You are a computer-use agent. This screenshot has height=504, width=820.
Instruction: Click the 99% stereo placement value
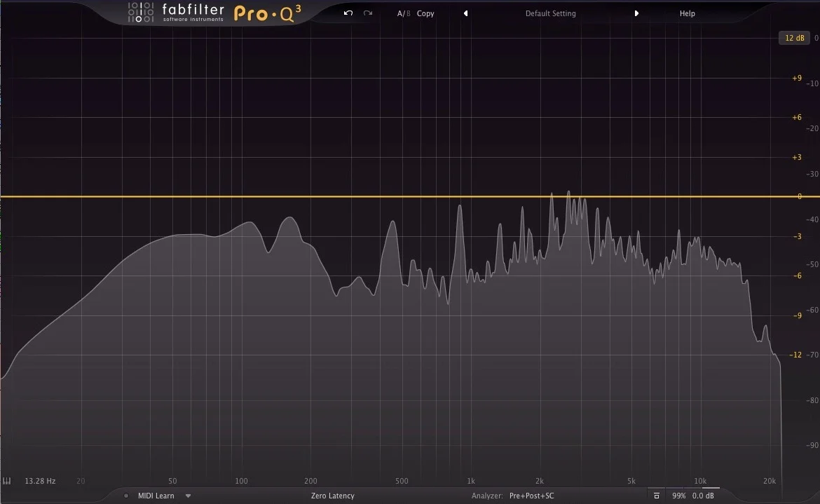click(x=678, y=496)
